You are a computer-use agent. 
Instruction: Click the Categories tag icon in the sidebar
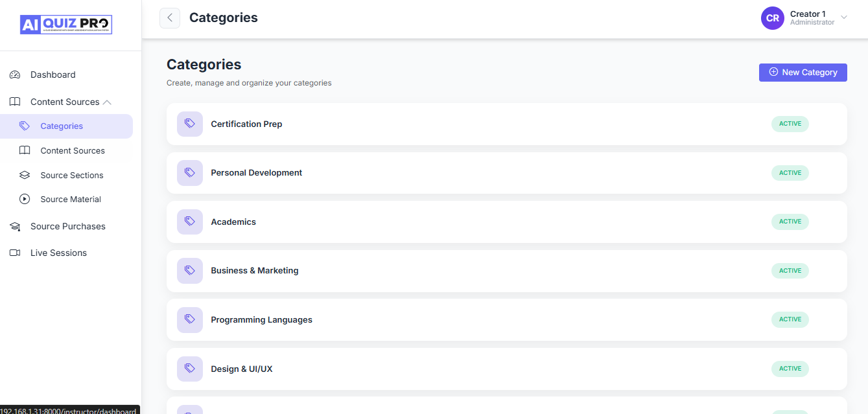[25, 126]
